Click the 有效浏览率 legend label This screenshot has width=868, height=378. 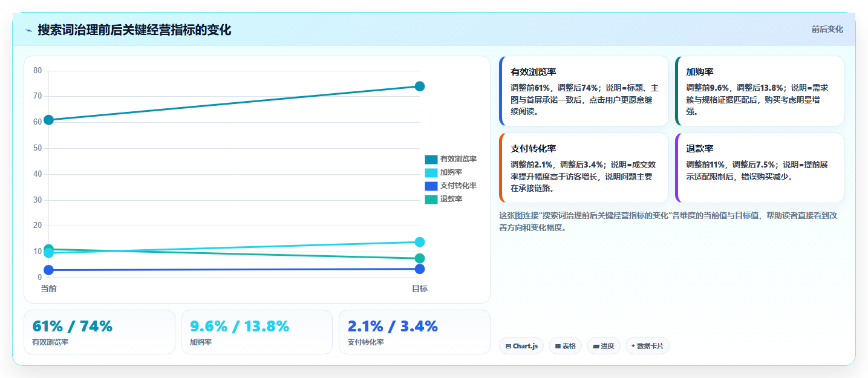(x=458, y=159)
